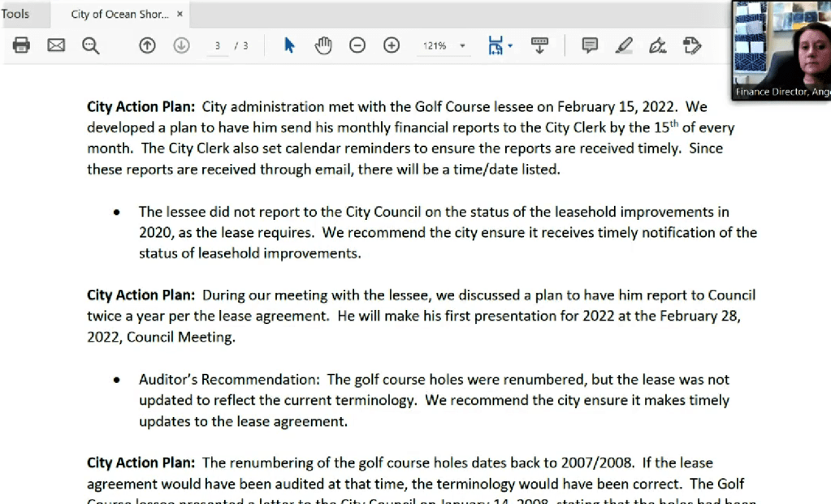Select the arrow selection tool
The image size is (831, 504).
click(289, 45)
